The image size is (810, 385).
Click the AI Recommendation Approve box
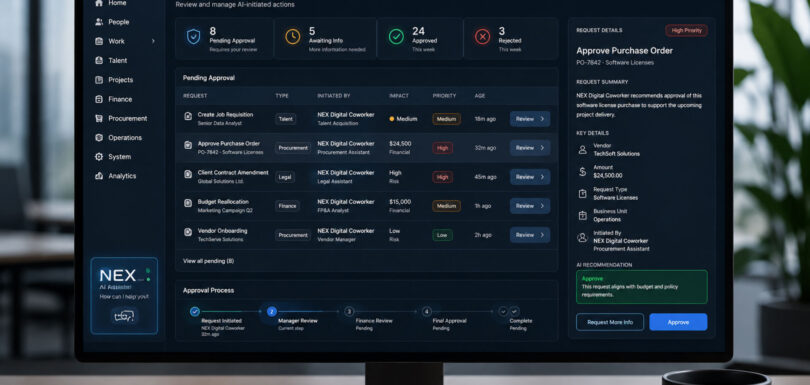pos(642,287)
